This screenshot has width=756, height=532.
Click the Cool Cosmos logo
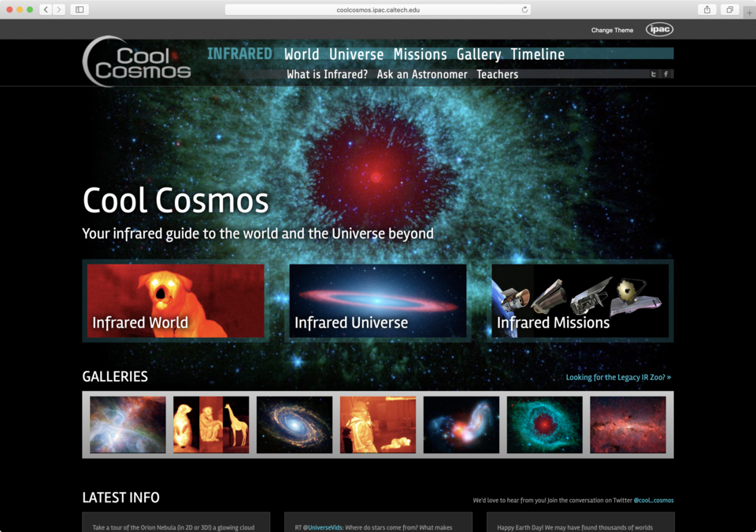point(138,61)
